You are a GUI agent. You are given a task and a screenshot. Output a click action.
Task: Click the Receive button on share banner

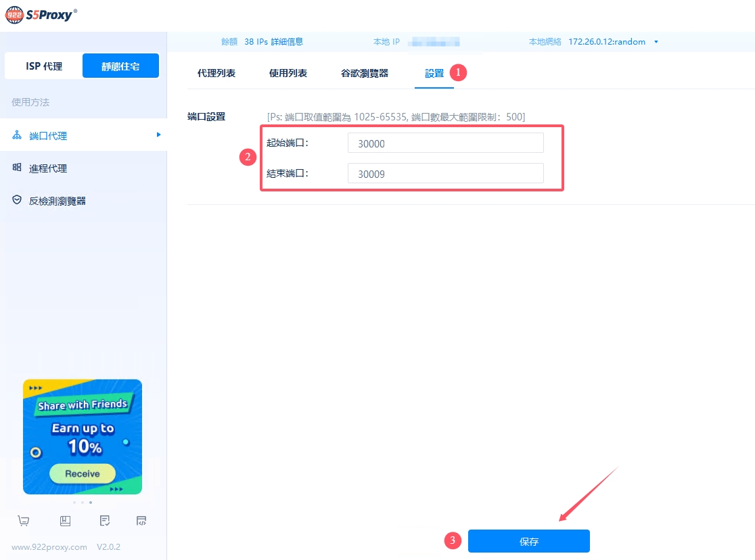(x=83, y=474)
